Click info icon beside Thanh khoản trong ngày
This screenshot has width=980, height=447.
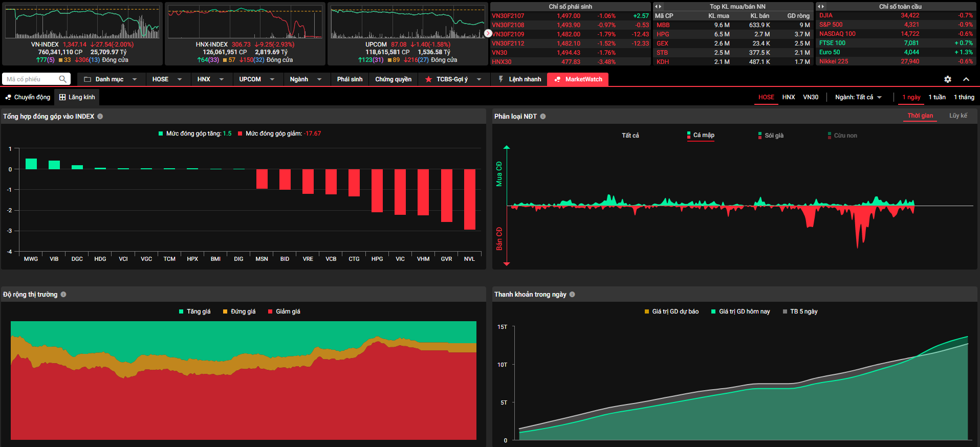click(x=572, y=295)
